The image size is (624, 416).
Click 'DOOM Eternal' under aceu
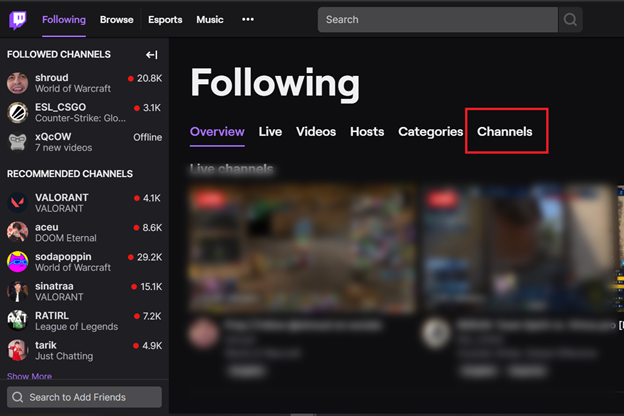point(66,238)
